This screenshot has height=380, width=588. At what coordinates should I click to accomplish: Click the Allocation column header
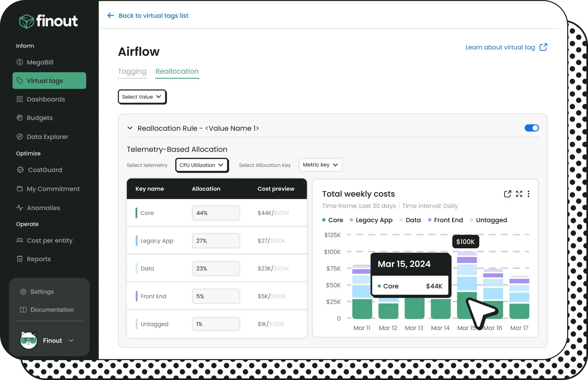206,189
